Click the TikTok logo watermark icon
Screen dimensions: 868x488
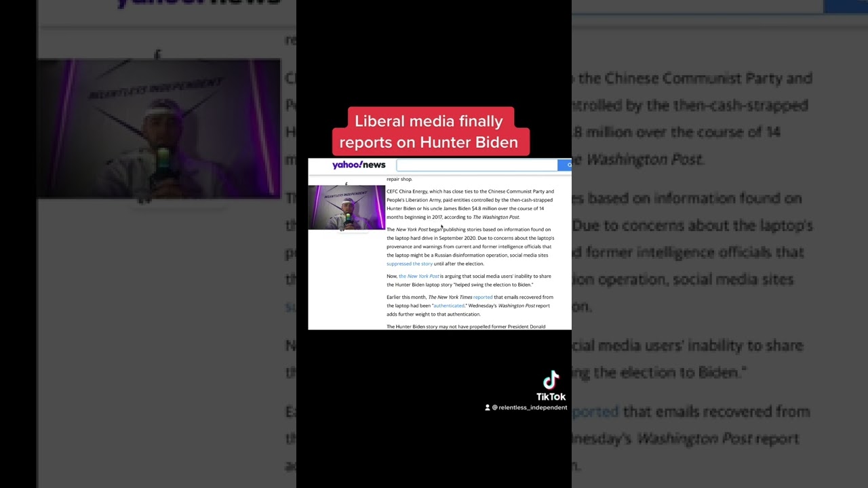[x=551, y=380]
